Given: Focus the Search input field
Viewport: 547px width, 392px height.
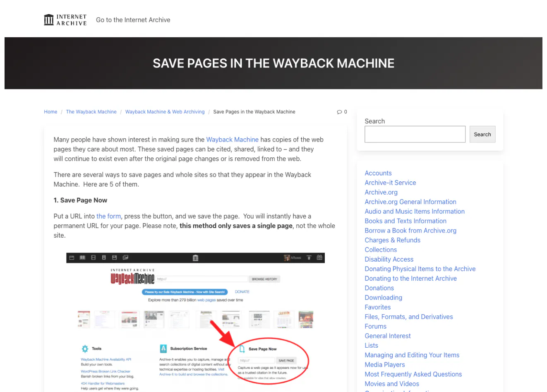Looking at the screenshot, I should tap(415, 134).
